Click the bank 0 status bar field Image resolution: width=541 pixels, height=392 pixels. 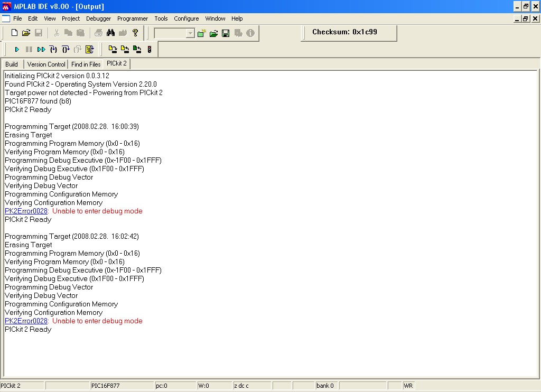(x=327, y=386)
